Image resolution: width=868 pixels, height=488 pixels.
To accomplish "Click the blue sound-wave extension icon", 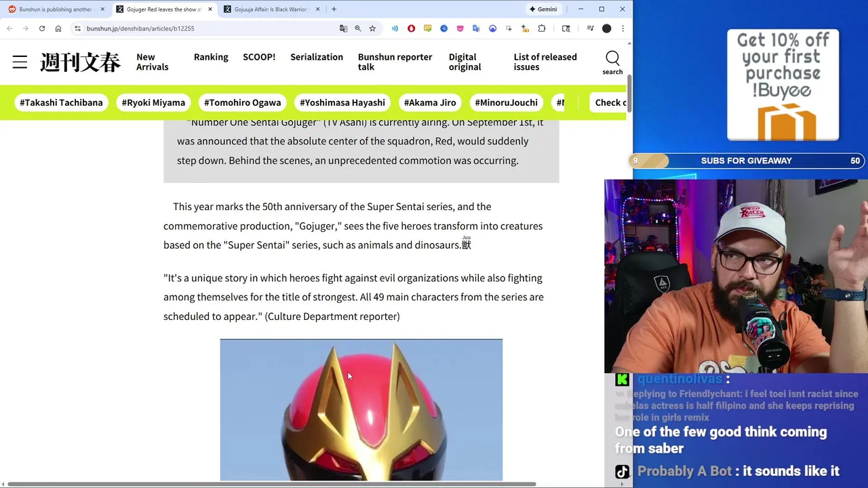I will point(395,28).
